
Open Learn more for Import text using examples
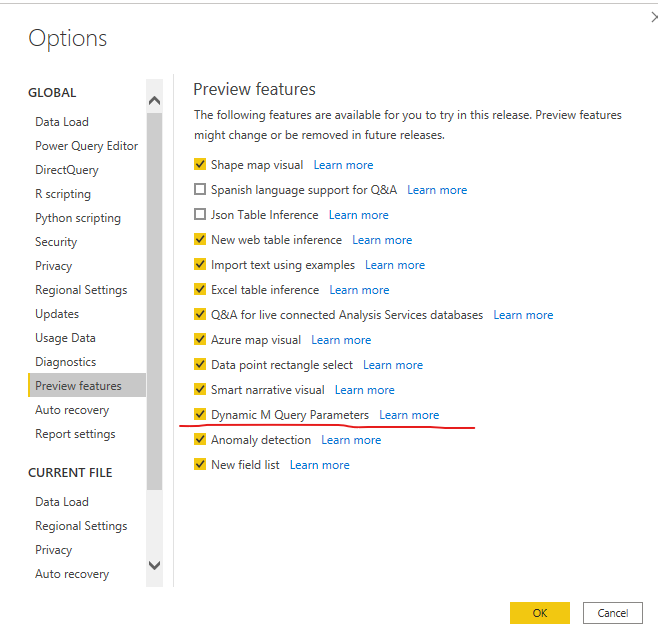coord(395,265)
